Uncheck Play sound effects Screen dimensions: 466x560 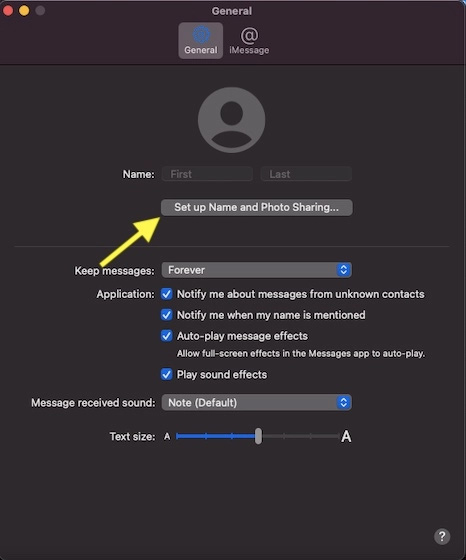[166, 374]
